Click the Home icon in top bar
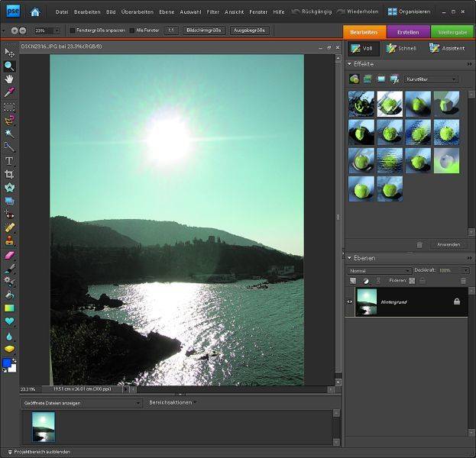Image resolution: width=476 pixels, height=458 pixels. [x=35, y=11]
